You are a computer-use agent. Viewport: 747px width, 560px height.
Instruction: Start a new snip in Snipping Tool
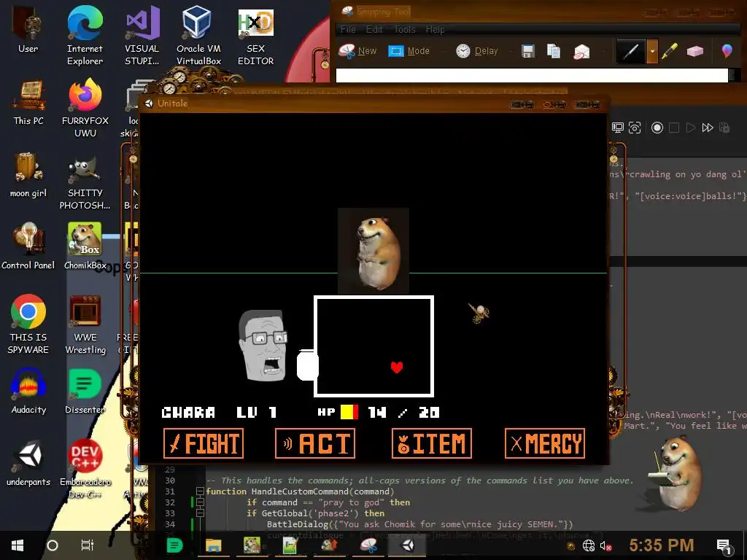pos(357,50)
